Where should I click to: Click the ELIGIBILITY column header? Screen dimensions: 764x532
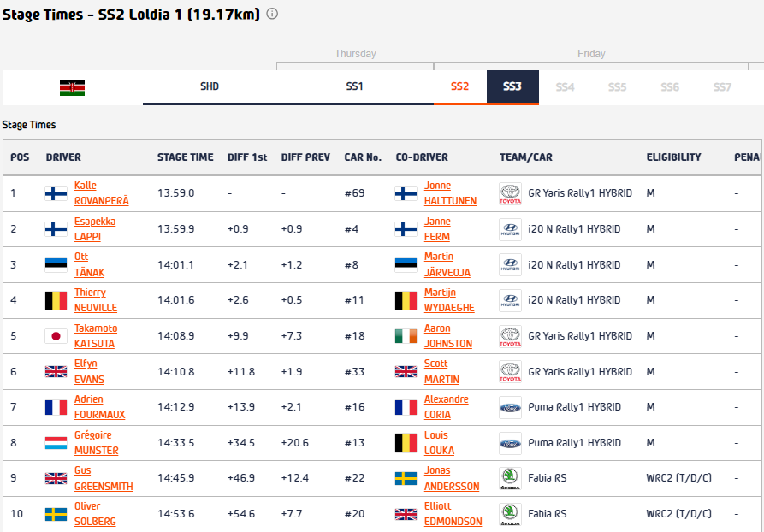(674, 157)
